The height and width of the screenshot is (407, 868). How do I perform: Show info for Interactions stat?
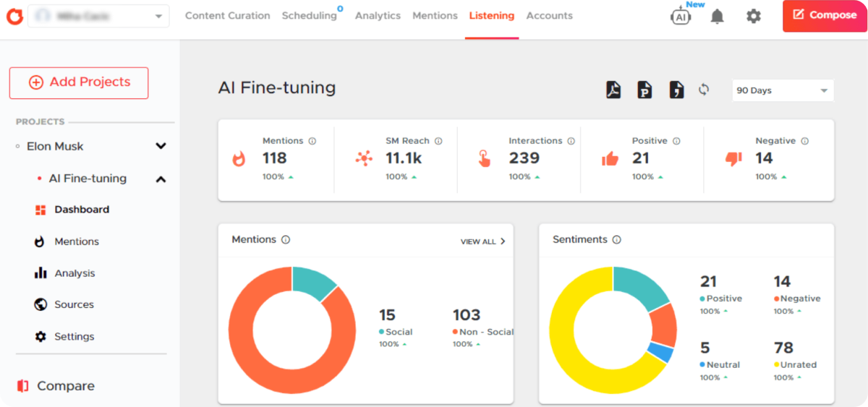click(x=571, y=141)
